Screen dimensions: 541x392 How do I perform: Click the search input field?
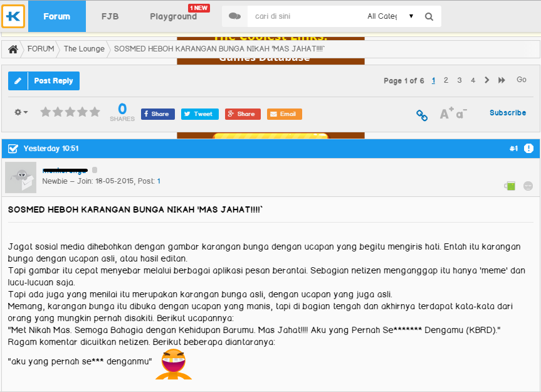click(x=304, y=16)
